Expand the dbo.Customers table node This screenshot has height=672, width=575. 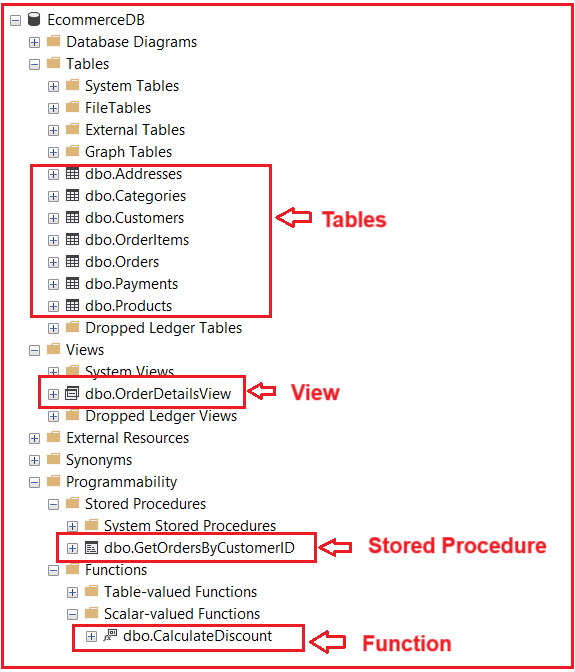coord(53,218)
